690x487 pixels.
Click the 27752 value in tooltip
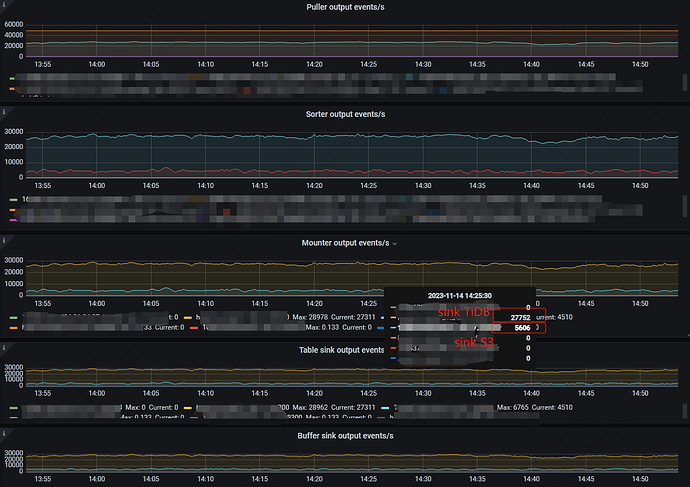click(520, 318)
